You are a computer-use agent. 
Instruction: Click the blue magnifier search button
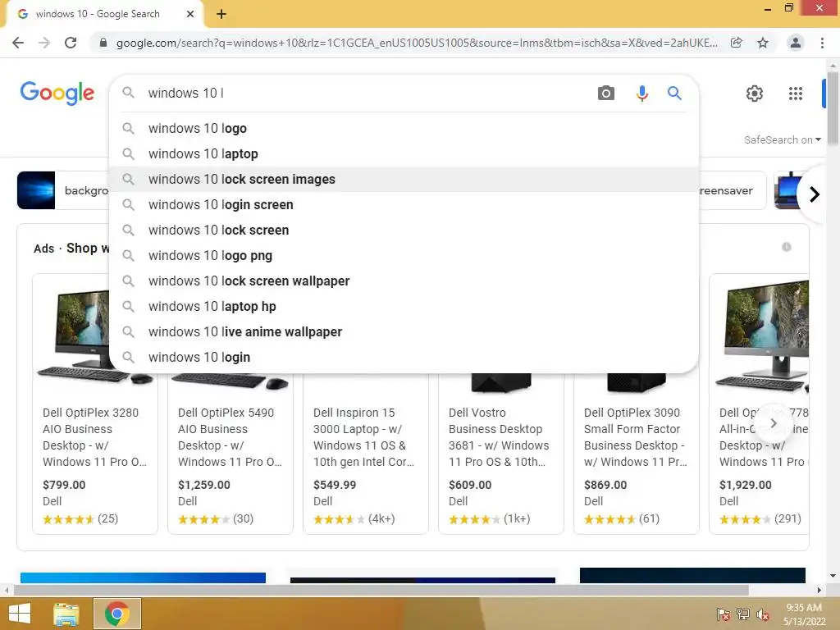[674, 94]
